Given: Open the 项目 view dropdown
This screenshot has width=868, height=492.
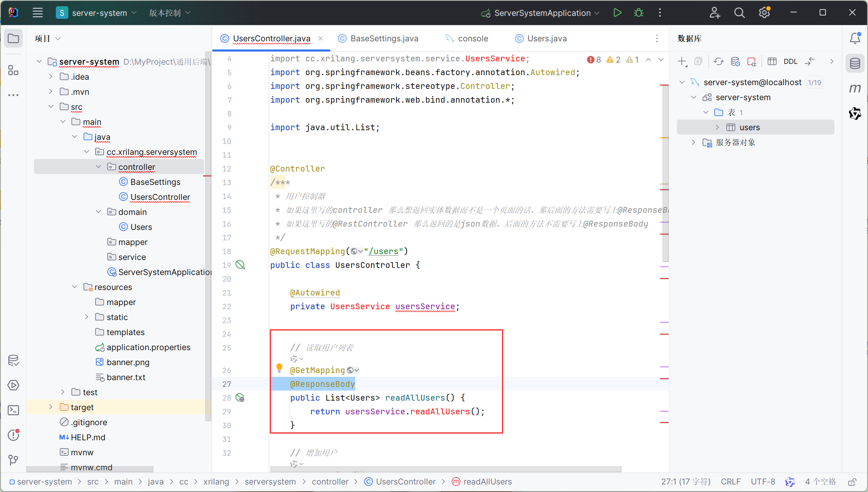Looking at the screenshot, I should tap(48, 38).
